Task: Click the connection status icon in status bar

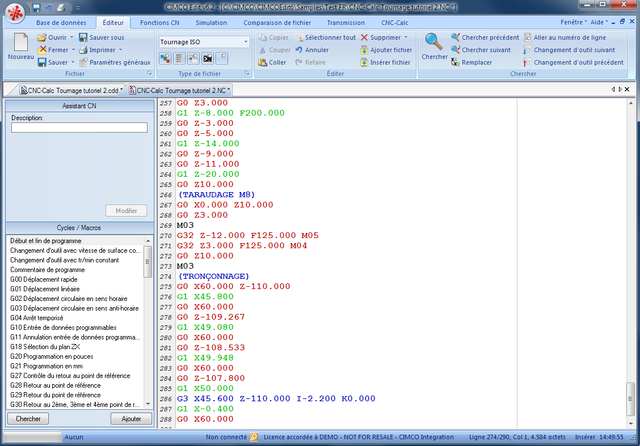Action: pos(253,437)
